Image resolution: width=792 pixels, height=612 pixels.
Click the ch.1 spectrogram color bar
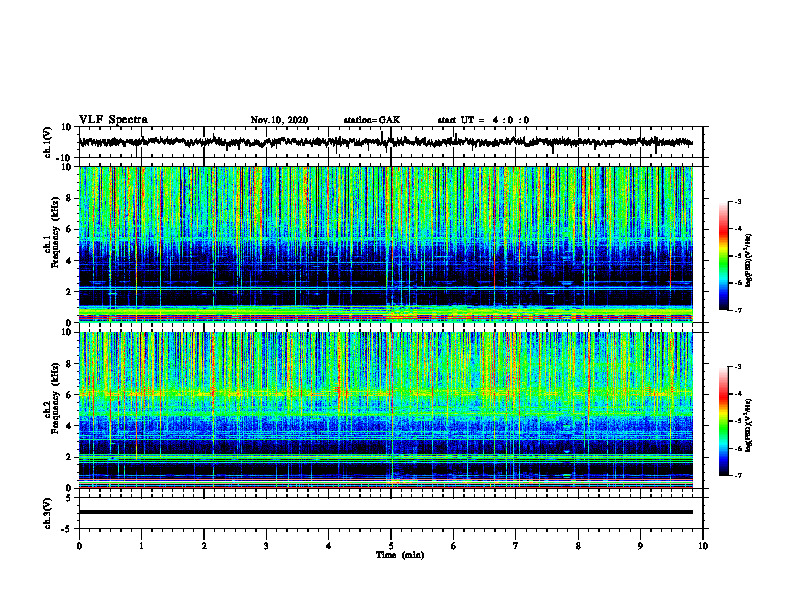[724, 256]
